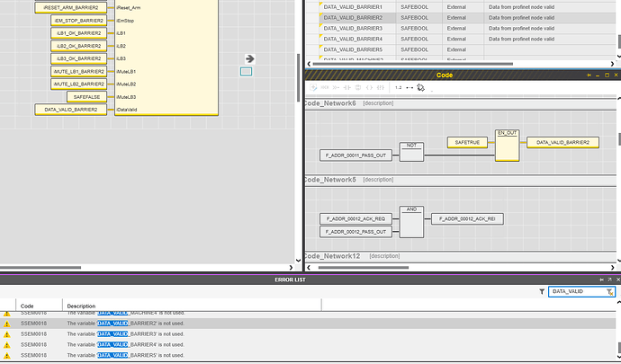Select the AND block in Code_Network5
621x364 pixels.
click(x=411, y=222)
